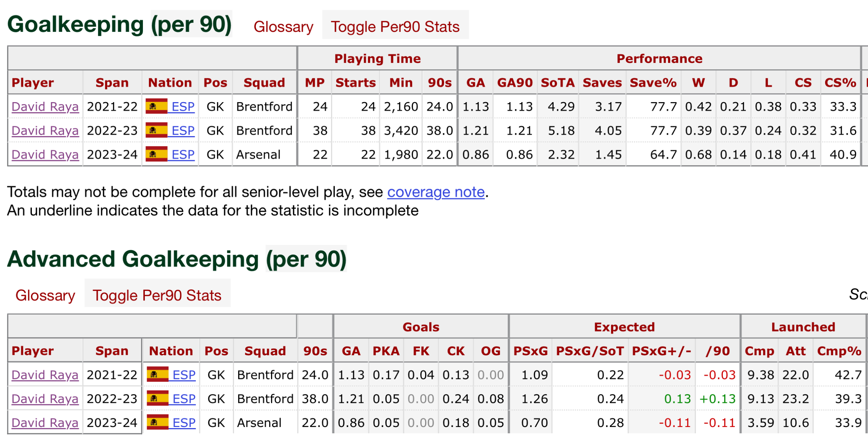
Task: Click Spain flag in Arsenal 2023-24 Goalkeeping row
Action: 156,154
